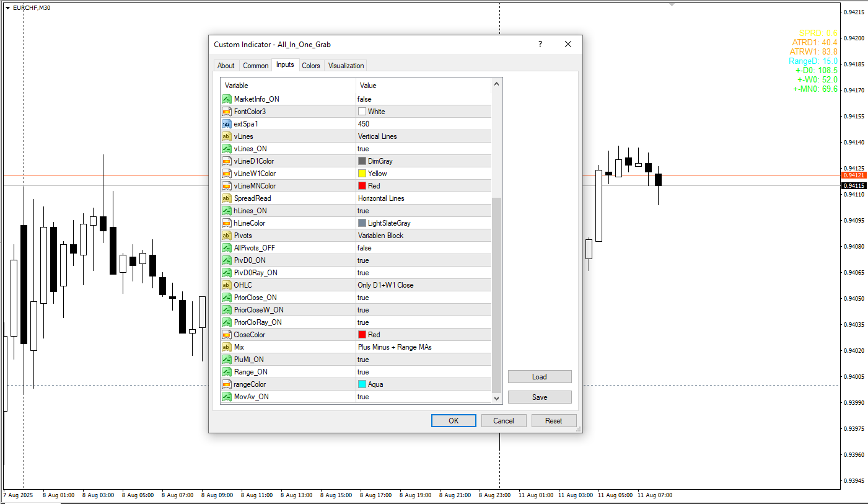Click the SpreadRead string variable icon
The width and height of the screenshot is (868, 504).
pyautogui.click(x=226, y=198)
